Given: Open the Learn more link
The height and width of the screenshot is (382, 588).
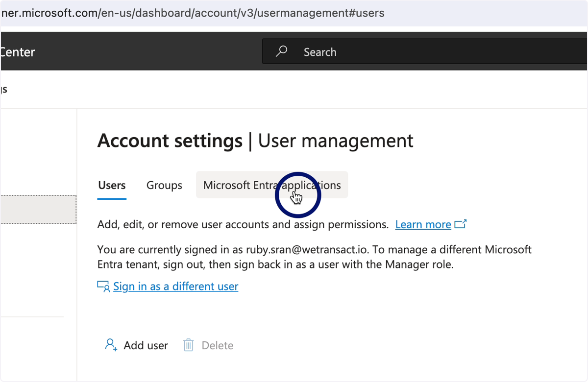Looking at the screenshot, I should pyautogui.click(x=423, y=224).
